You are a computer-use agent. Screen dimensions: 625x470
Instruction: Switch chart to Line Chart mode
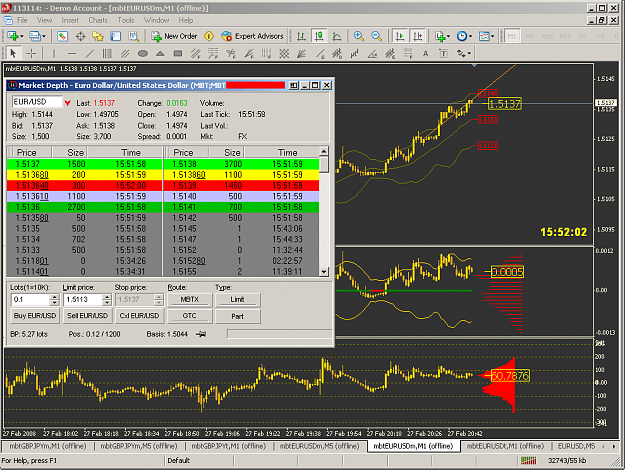pos(337,36)
